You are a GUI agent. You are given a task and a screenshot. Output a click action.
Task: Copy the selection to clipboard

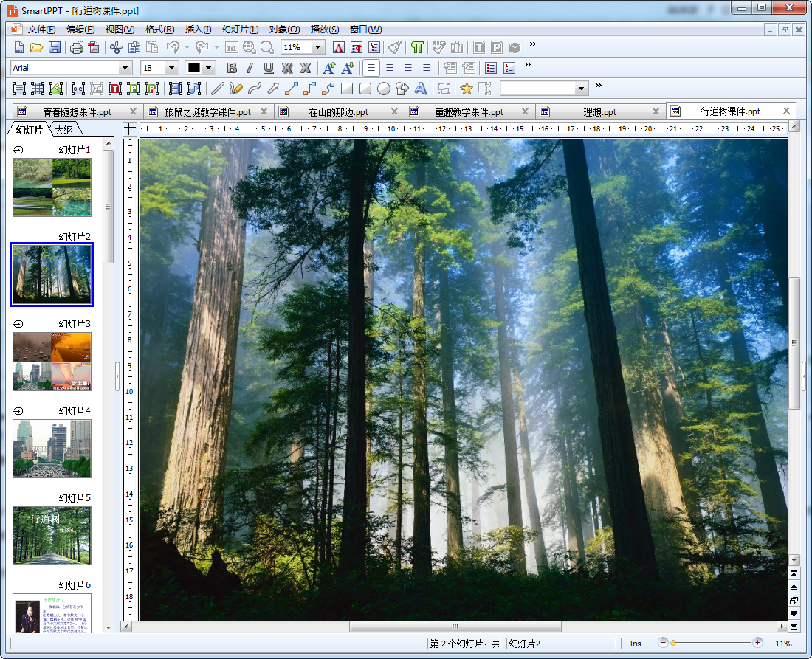(134, 48)
